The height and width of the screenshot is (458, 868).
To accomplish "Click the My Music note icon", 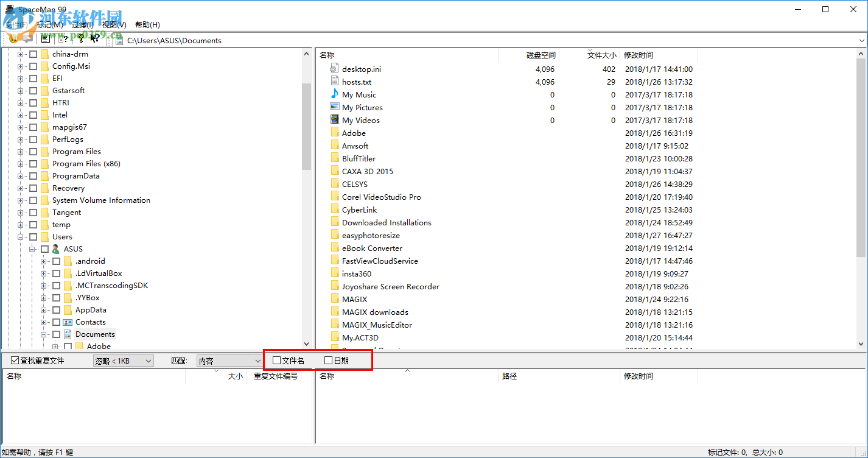I will (x=334, y=94).
